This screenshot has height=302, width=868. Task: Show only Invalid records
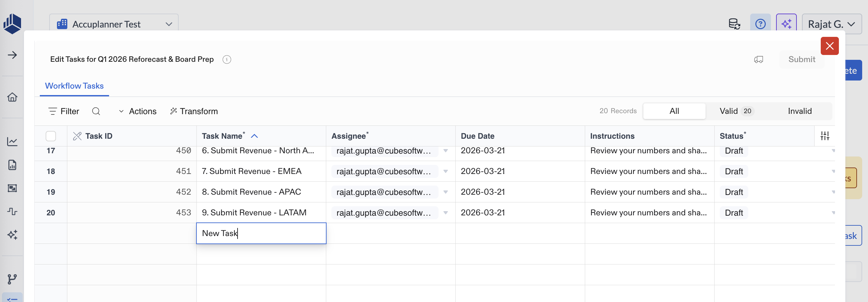click(799, 111)
